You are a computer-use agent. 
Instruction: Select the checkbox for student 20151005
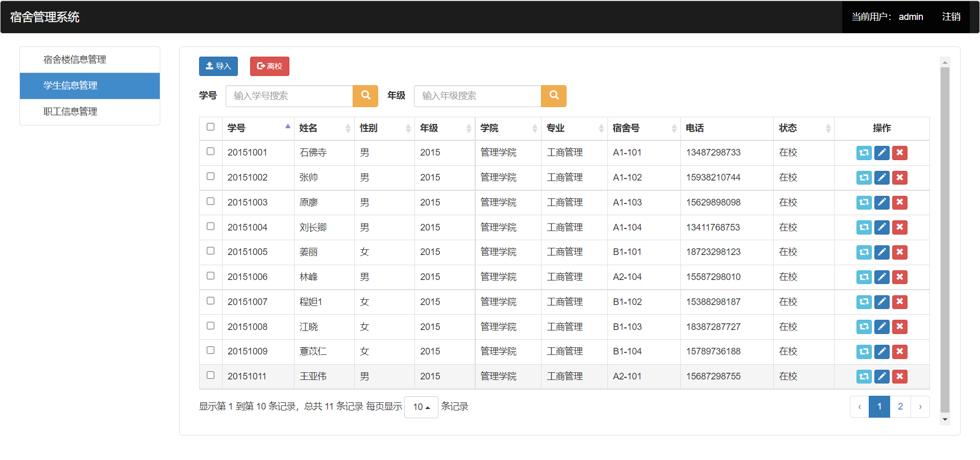coord(210,251)
